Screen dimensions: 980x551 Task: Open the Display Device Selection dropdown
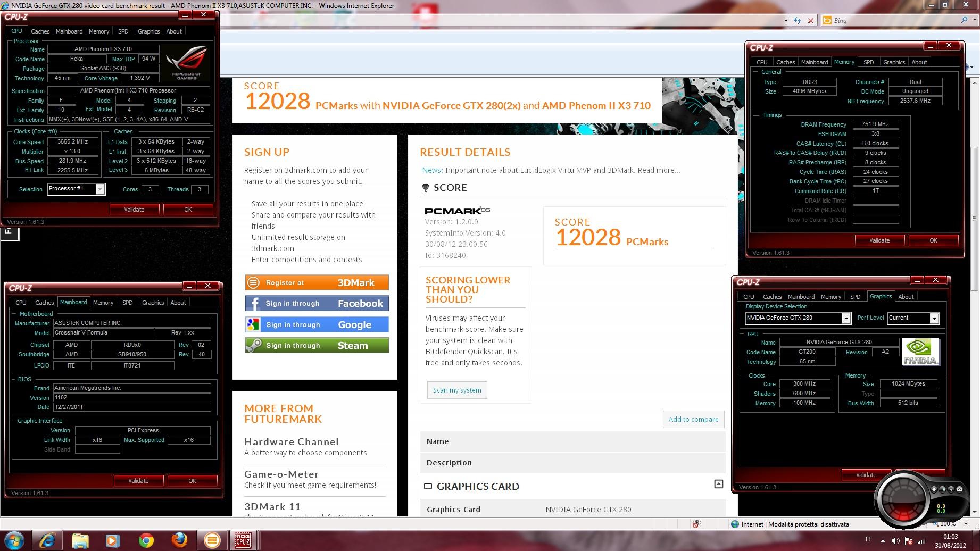click(x=845, y=318)
